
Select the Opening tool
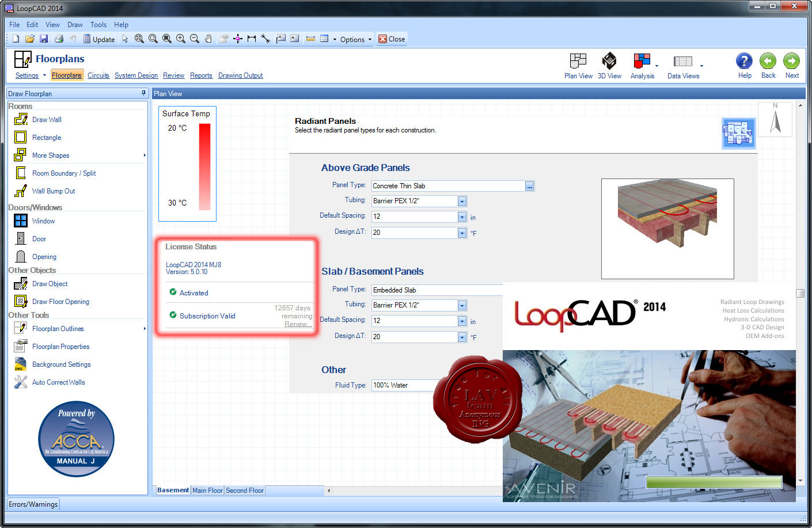click(x=44, y=257)
